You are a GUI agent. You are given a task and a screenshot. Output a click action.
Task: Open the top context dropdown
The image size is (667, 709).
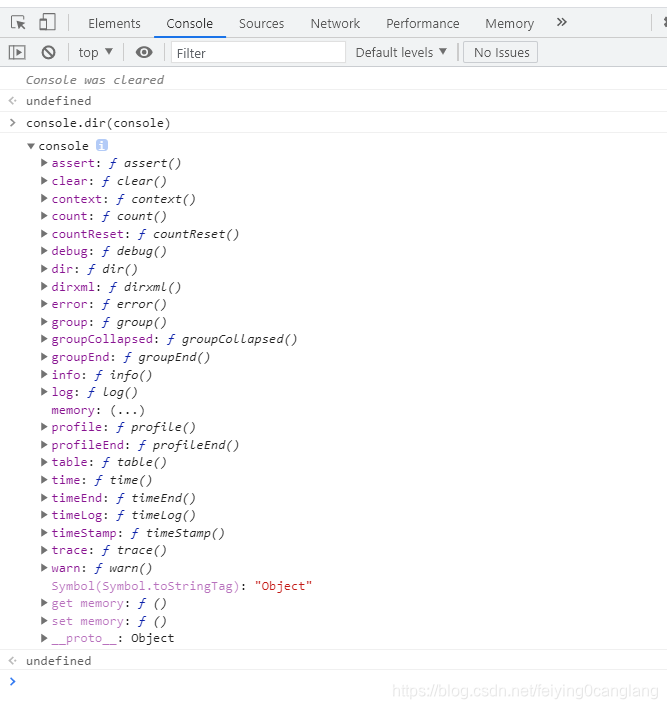pos(96,52)
